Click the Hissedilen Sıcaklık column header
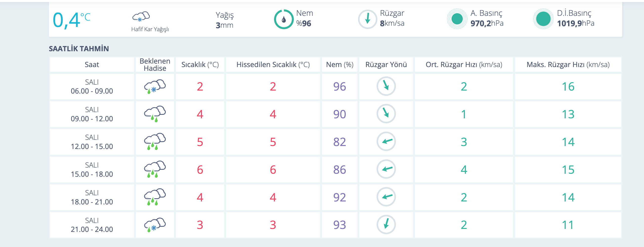The height and width of the screenshot is (247, 644). (x=273, y=65)
